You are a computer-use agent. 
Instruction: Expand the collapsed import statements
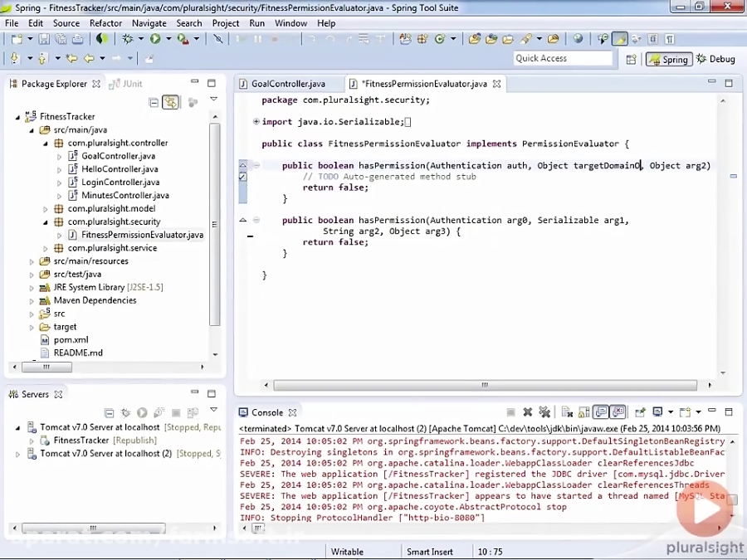click(x=256, y=122)
